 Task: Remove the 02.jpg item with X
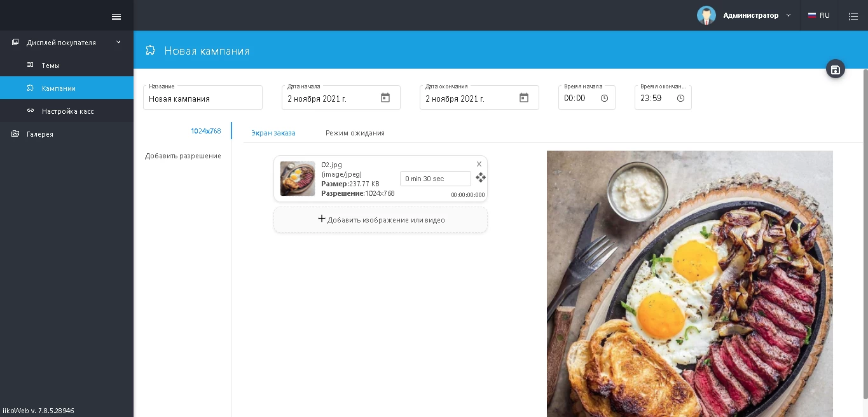click(x=479, y=164)
